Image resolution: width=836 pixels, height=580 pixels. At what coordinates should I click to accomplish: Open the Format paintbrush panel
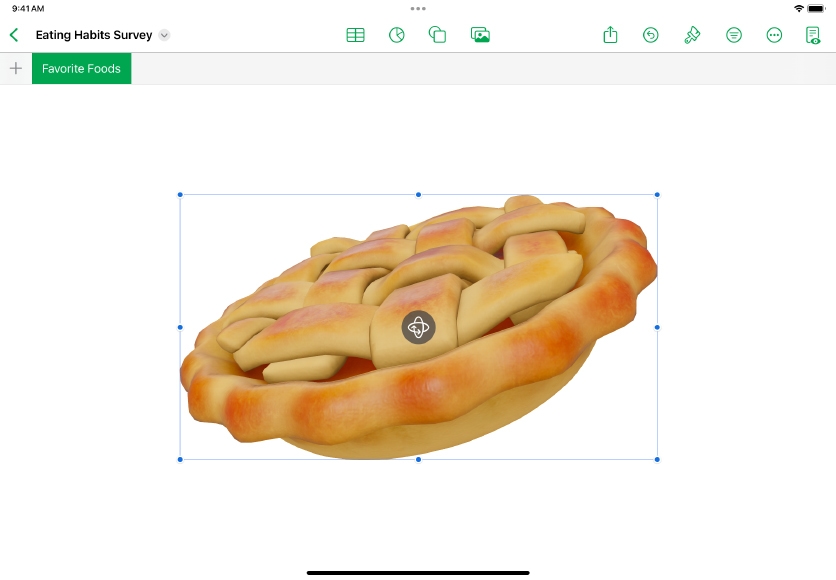coord(692,35)
